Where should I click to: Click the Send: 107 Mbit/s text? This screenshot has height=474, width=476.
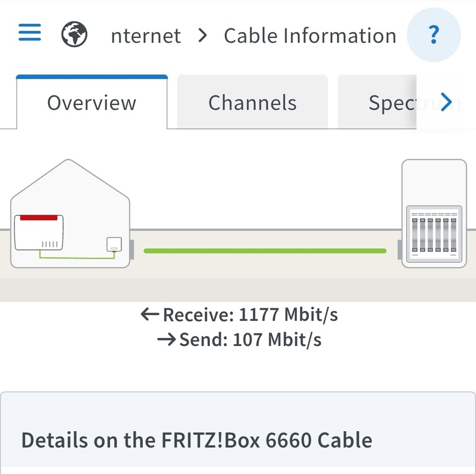click(250, 339)
